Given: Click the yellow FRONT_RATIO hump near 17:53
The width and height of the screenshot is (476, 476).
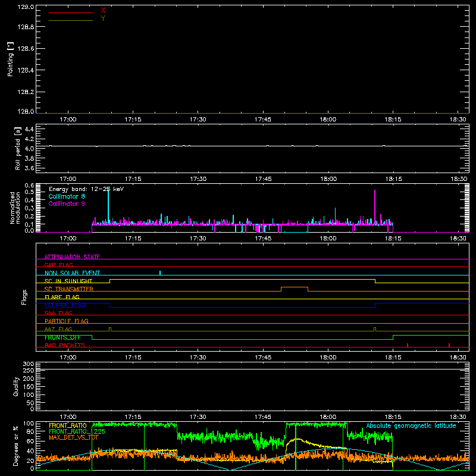Looking at the screenshot, I should tap(299, 439).
